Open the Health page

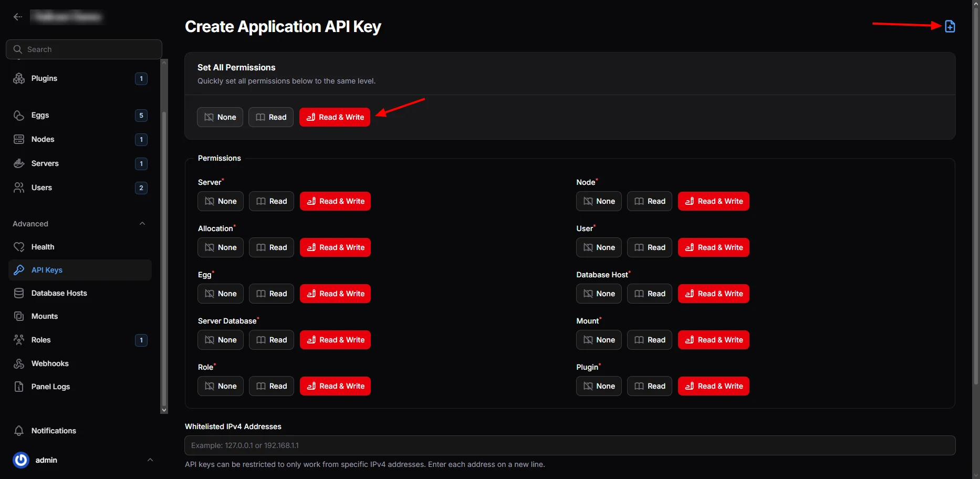tap(80, 247)
